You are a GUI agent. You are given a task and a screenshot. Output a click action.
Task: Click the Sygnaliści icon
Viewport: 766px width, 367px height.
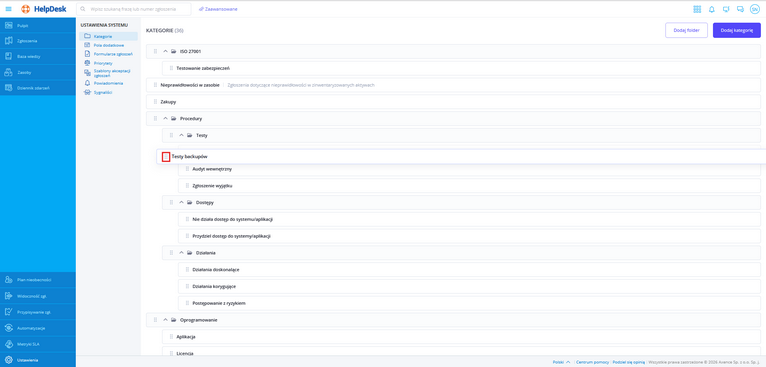(87, 92)
